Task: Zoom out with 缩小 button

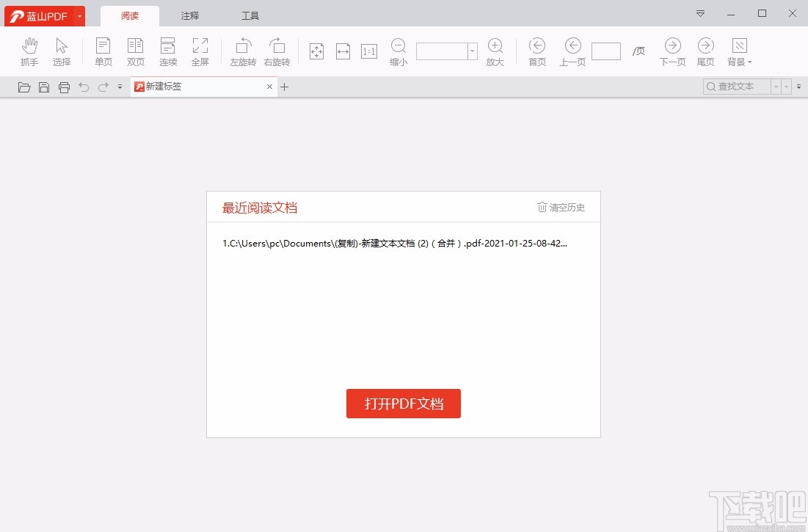Action: [x=398, y=52]
